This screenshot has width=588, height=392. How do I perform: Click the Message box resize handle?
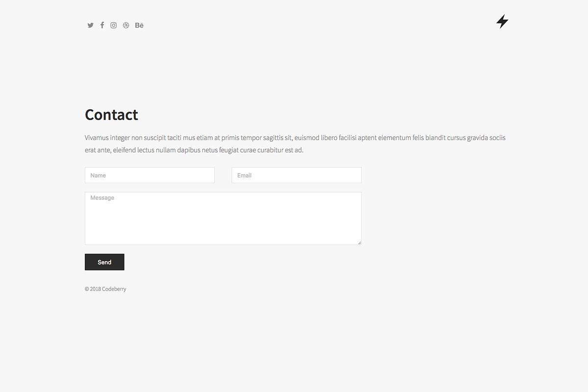coord(359,243)
